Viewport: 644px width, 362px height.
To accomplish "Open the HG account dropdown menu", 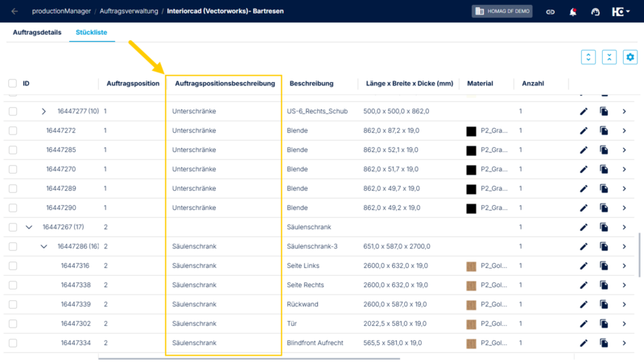I will 621,11.
